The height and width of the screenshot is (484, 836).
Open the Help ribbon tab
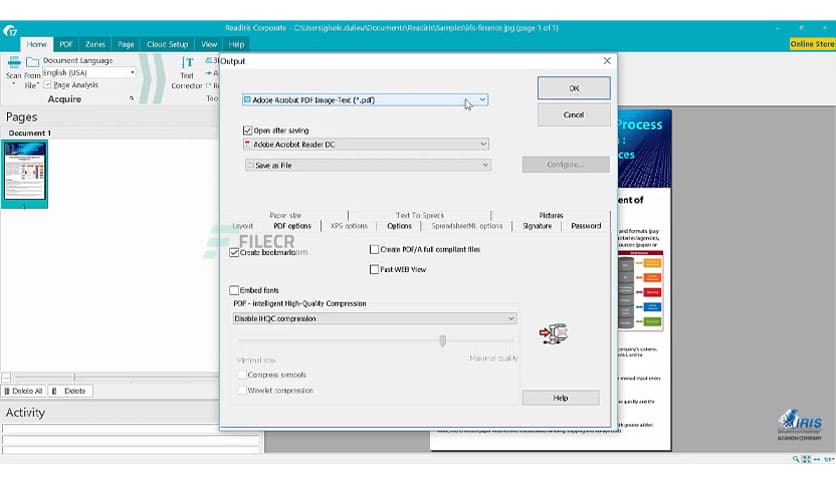pos(236,44)
